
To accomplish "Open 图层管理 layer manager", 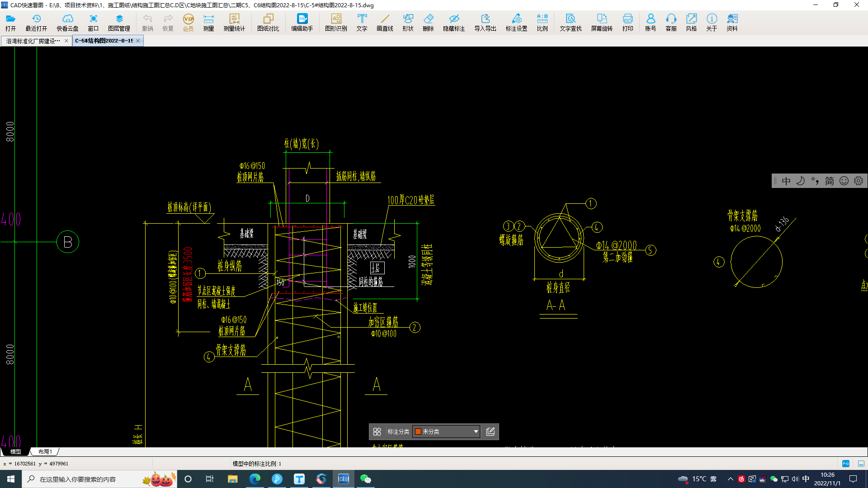I will point(119,22).
